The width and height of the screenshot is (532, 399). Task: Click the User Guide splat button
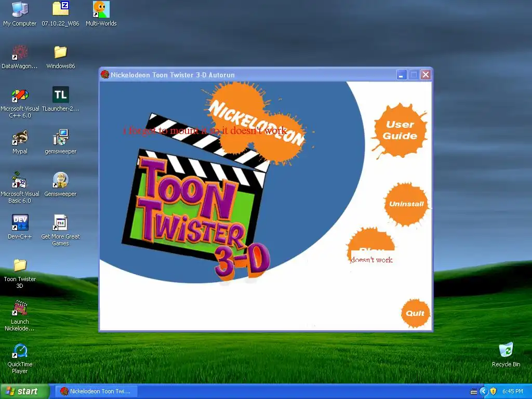(x=400, y=130)
